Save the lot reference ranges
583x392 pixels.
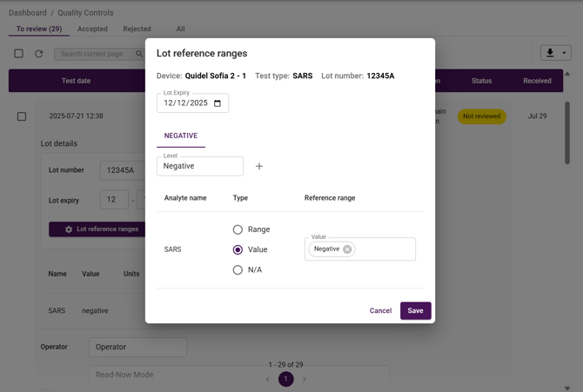click(x=415, y=311)
